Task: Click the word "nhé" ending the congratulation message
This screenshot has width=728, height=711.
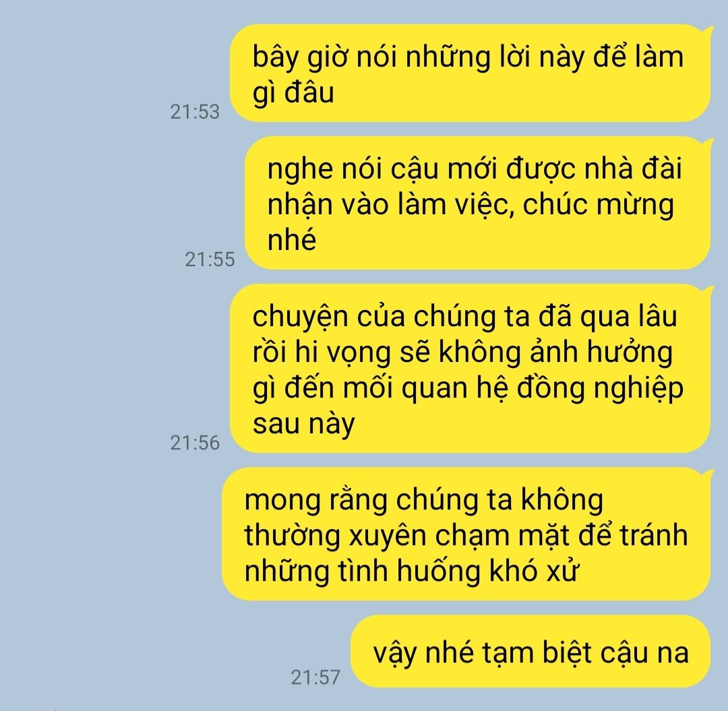Action: tap(292, 239)
